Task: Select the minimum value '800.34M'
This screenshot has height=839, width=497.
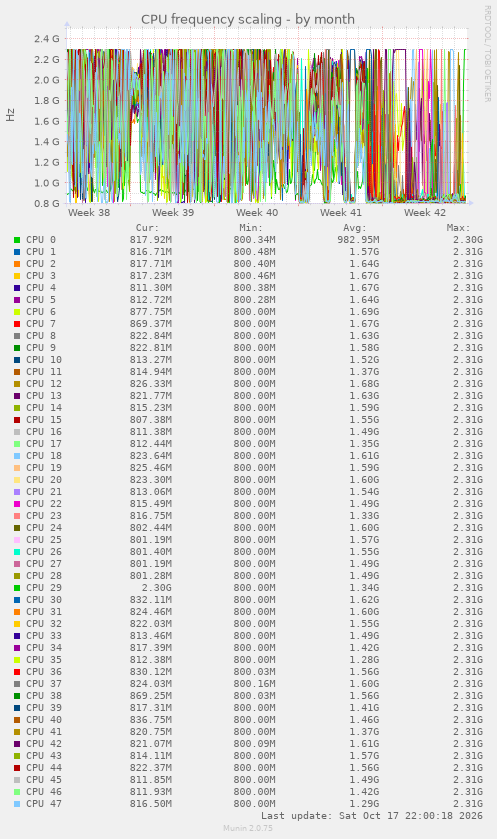Action: pyautogui.click(x=254, y=240)
